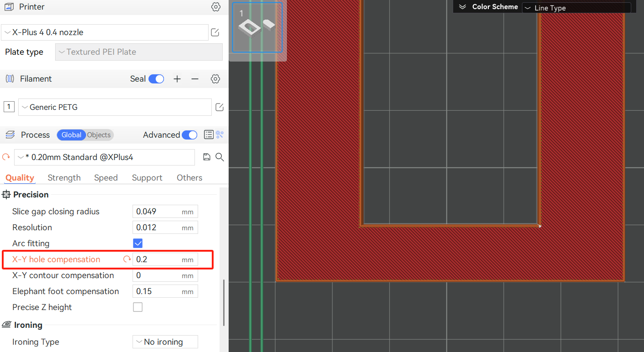The height and width of the screenshot is (352, 644).
Task: Open the printer preset dropdown
Action: [x=105, y=32]
